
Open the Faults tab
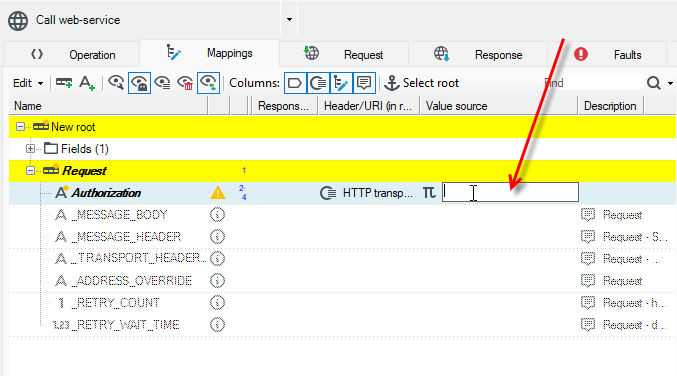(x=607, y=55)
